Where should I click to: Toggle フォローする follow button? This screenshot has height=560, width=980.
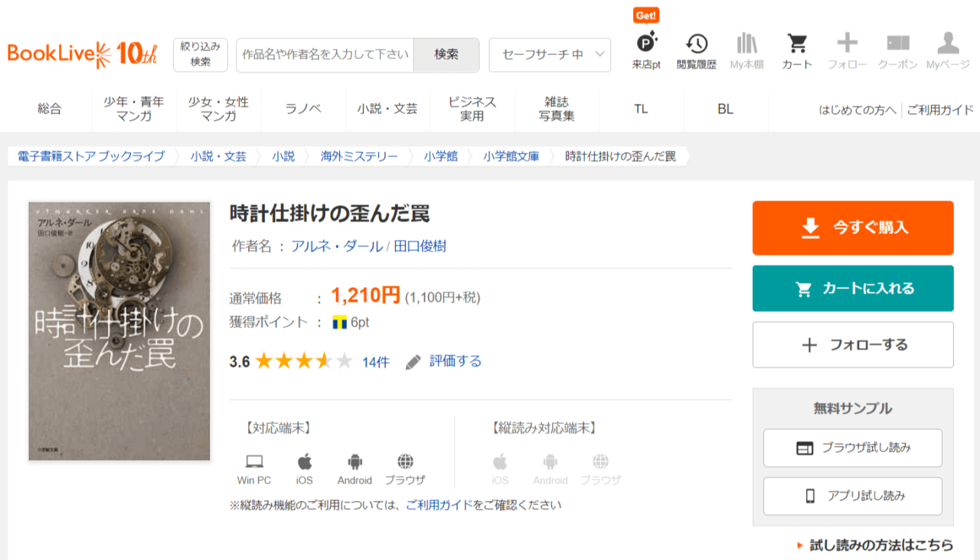click(x=853, y=345)
